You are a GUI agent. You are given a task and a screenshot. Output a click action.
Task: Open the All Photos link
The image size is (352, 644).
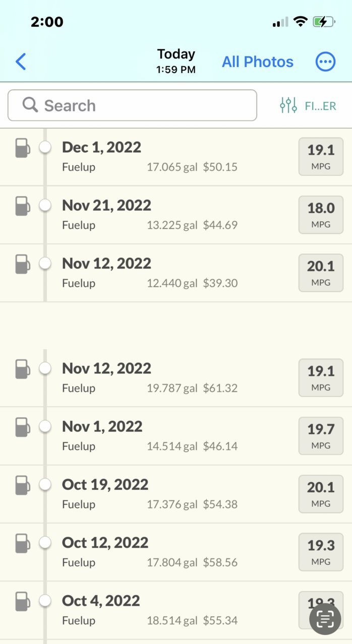tap(258, 62)
